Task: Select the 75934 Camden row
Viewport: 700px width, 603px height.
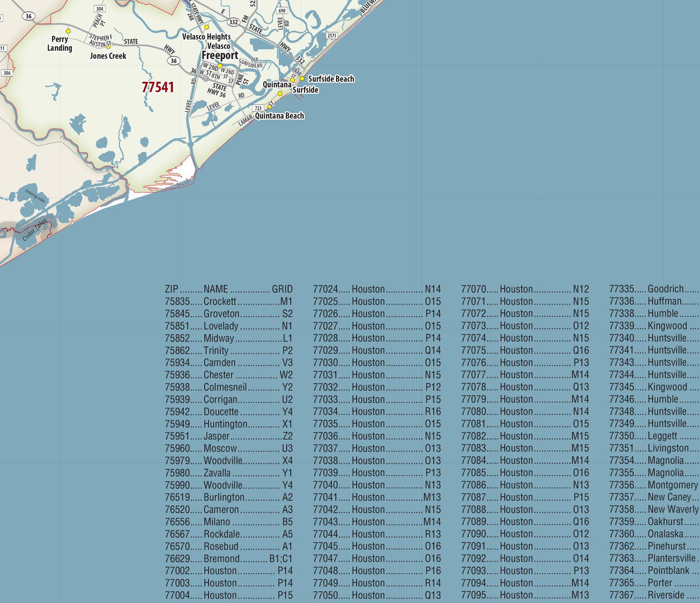Action: point(229,363)
